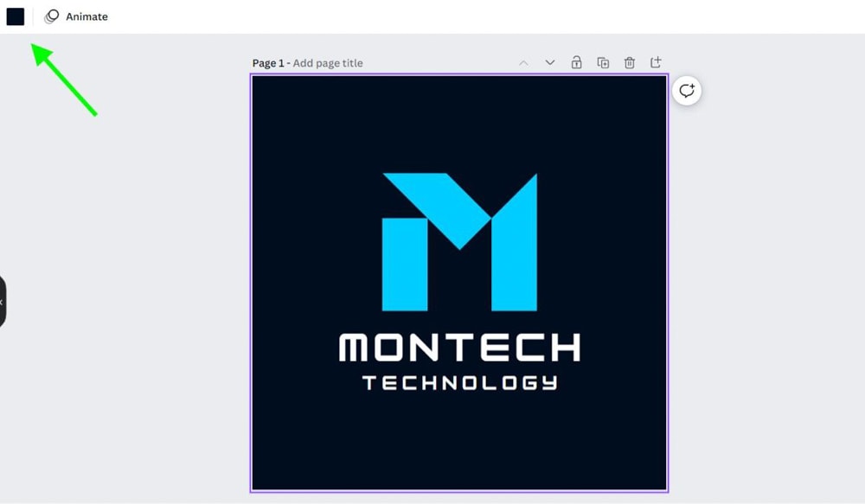Add a new page icon
865x504 pixels.
(656, 61)
